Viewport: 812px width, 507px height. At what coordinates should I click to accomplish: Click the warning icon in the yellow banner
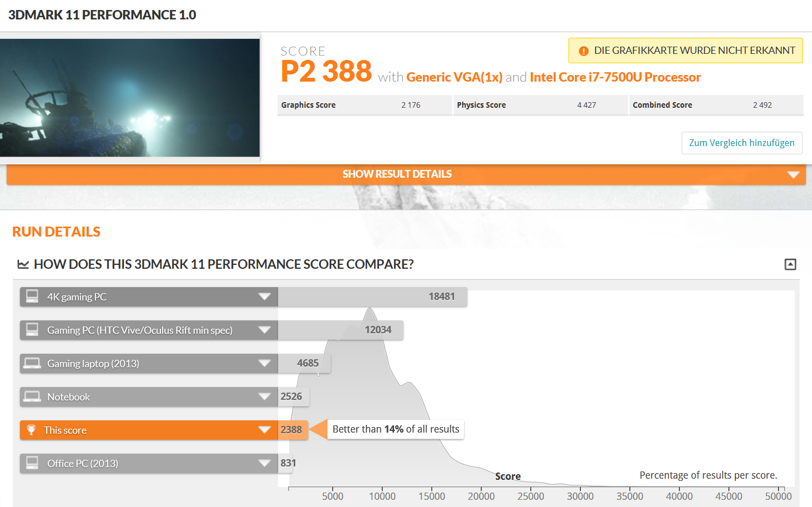[x=583, y=51]
